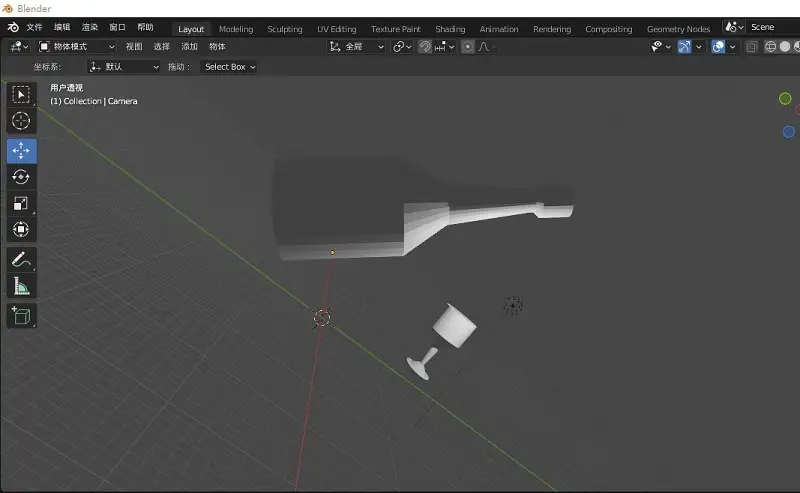This screenshot has height=493, width=800.
Task: Switch to the Geometry Nodes workspace tab
Action: pyautogui.click(x=679, y=29)
